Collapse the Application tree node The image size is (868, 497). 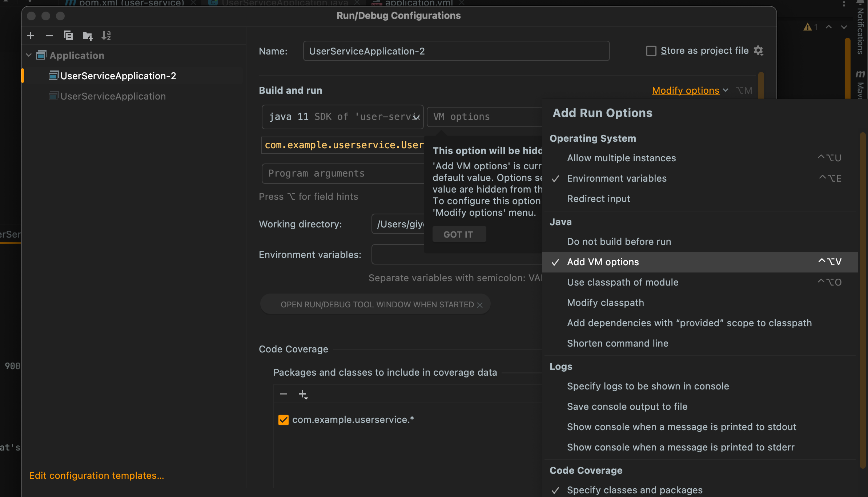coord(29,55)
